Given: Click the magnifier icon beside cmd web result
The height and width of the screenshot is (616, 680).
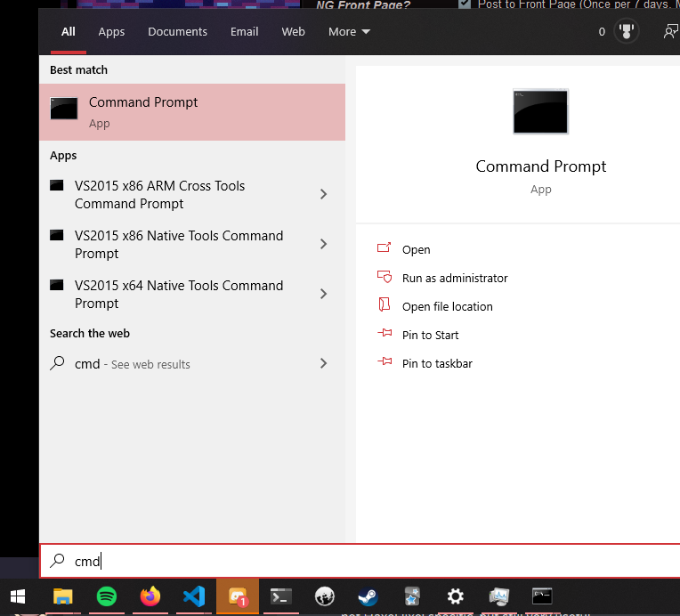Looking at the screenshot, I should (x=57, y=363).
